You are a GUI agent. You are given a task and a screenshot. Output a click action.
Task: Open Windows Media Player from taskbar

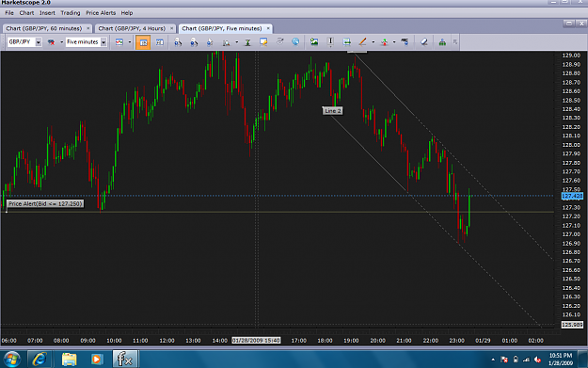(x=97, y=360)
